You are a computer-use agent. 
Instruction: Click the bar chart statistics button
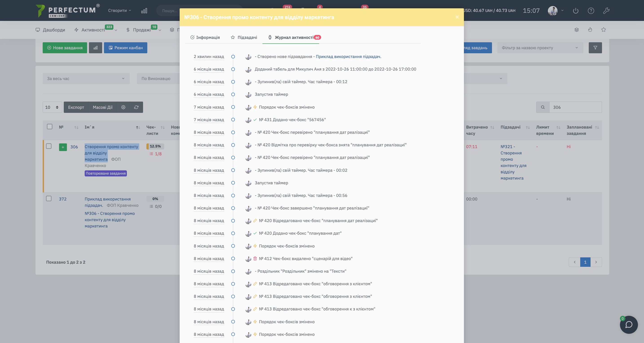[x=95, y=47]
